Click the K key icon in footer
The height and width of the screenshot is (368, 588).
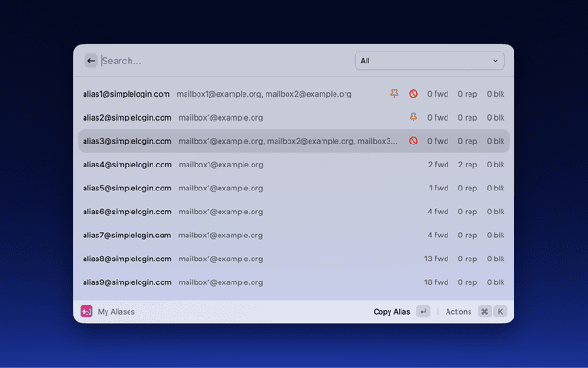click(x=501, y=312)
